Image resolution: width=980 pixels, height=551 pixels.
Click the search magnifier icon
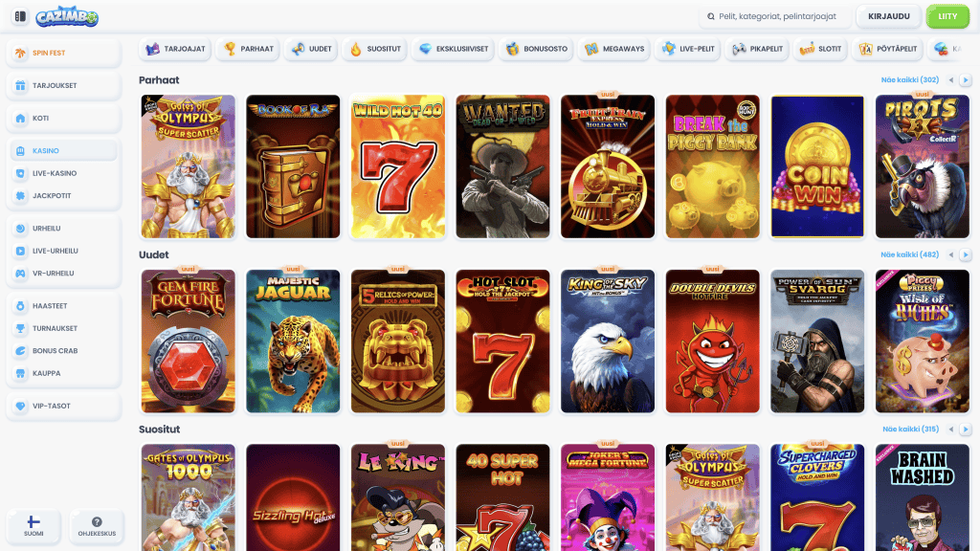pyautogui.click(x=711, y=16)
